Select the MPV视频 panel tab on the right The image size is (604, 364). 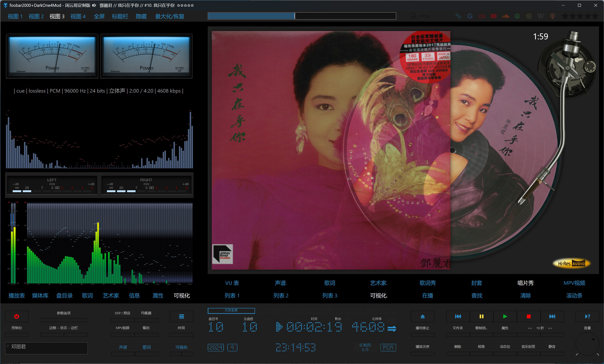[574, 283]
